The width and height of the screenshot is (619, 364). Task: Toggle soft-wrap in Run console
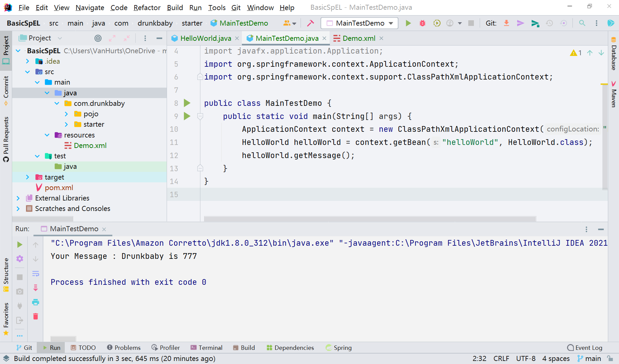(x=35, y=273)
